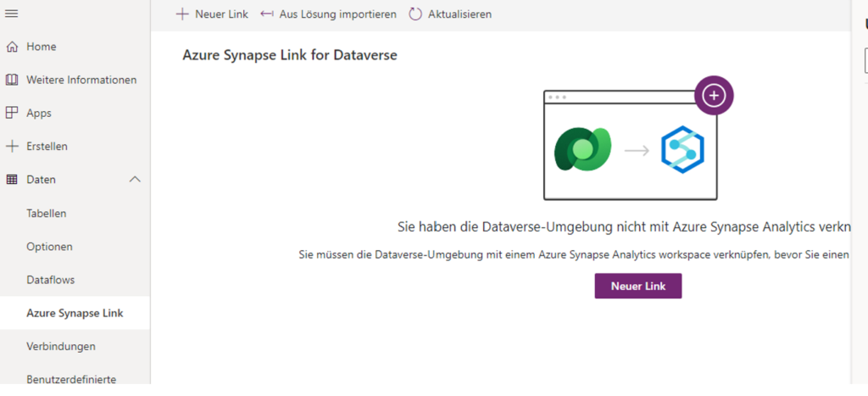Screen dimensions: 868x396
Task: Click the import arrow icon in toolbar
Action: tap(267, 14)
